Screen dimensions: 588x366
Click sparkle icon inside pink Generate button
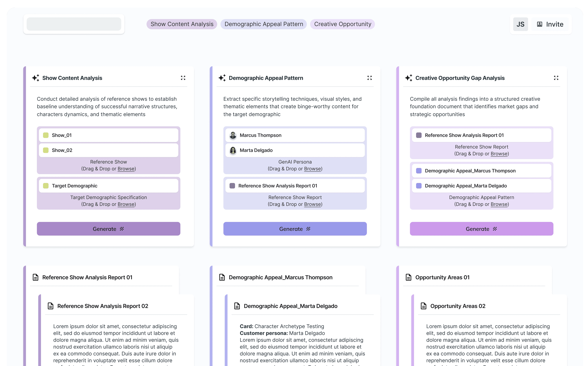tap(495, 229)
